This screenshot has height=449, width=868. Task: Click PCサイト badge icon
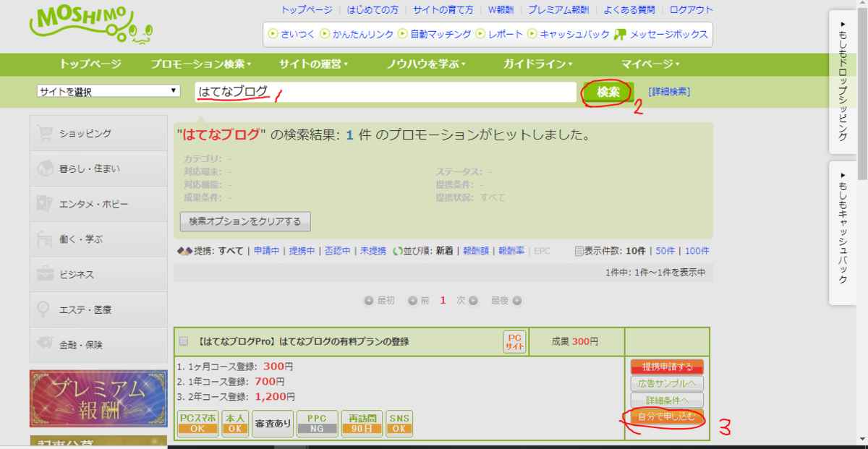pos(514,341)
